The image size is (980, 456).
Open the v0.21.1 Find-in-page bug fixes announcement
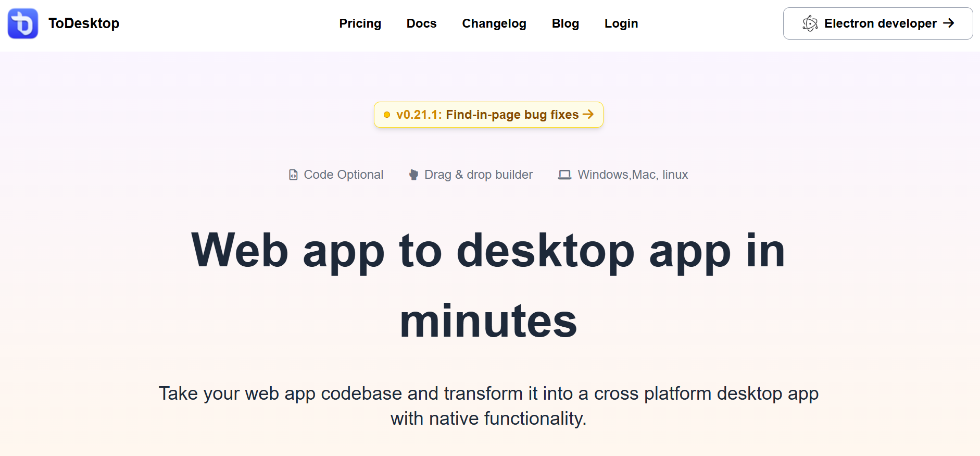488,115
